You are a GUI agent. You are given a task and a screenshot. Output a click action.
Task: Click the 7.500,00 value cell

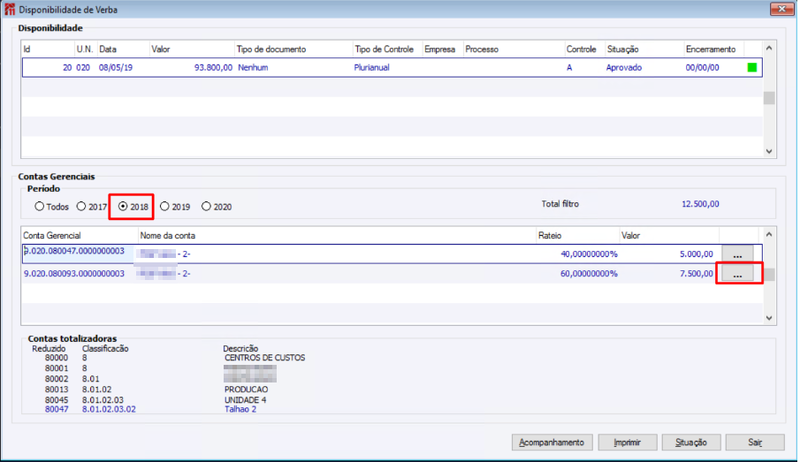tap(696, 274)
